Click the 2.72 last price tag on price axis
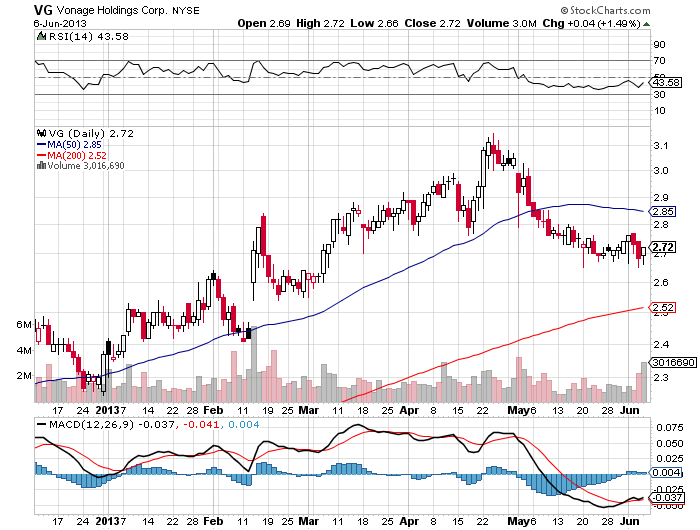This screenshot has width=700, height=530. point(663,247)
